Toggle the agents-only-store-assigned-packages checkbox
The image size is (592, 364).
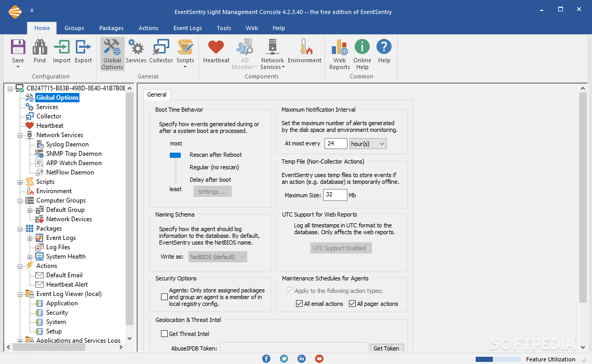pos(164,297)
